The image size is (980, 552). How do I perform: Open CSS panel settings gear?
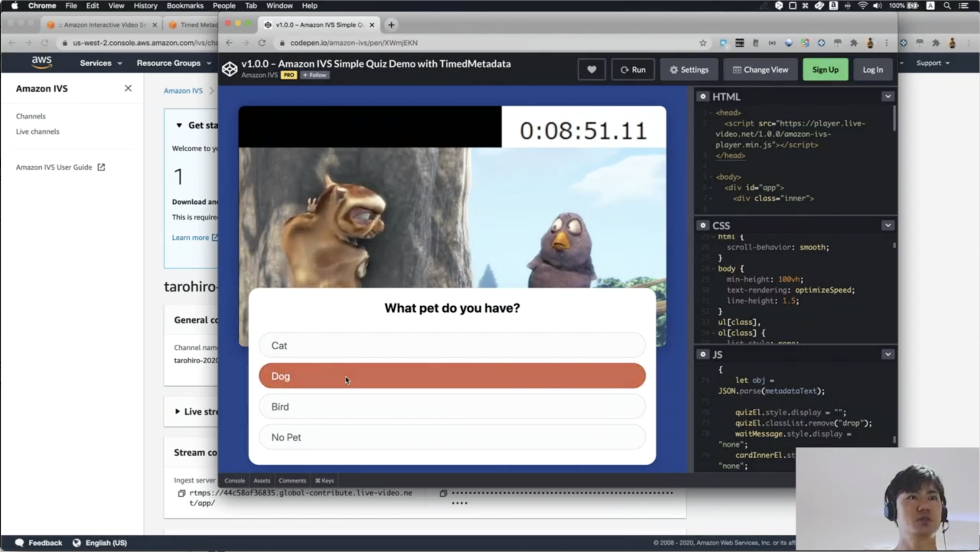click(703, 225)
